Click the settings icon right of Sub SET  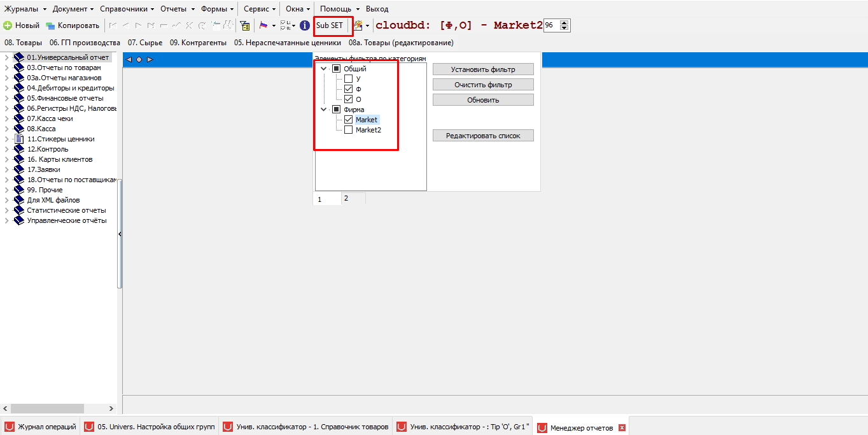[358, 25]
